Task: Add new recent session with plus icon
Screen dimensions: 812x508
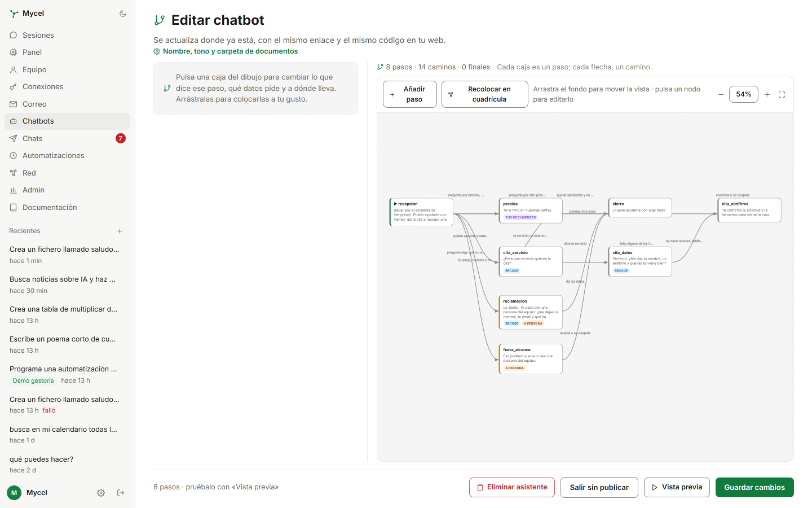Action: [x=120, y=231]
